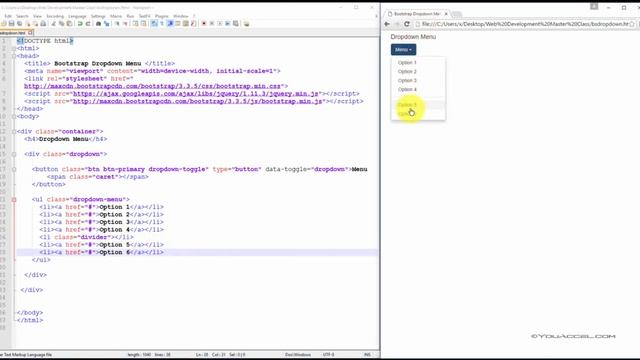Open the Macro menu
This screenshot has width=640, height=360.
(x=116, y=16)
